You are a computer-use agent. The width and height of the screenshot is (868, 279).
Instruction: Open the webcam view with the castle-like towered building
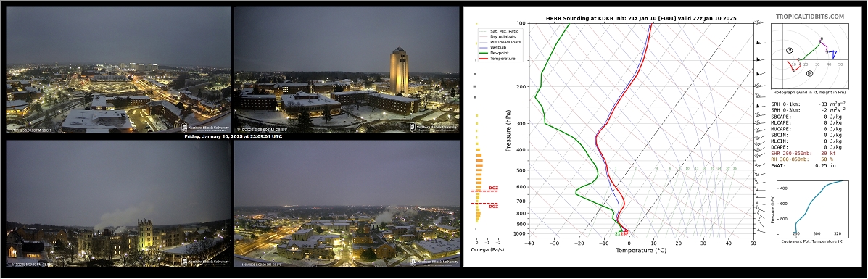[118, 204]
